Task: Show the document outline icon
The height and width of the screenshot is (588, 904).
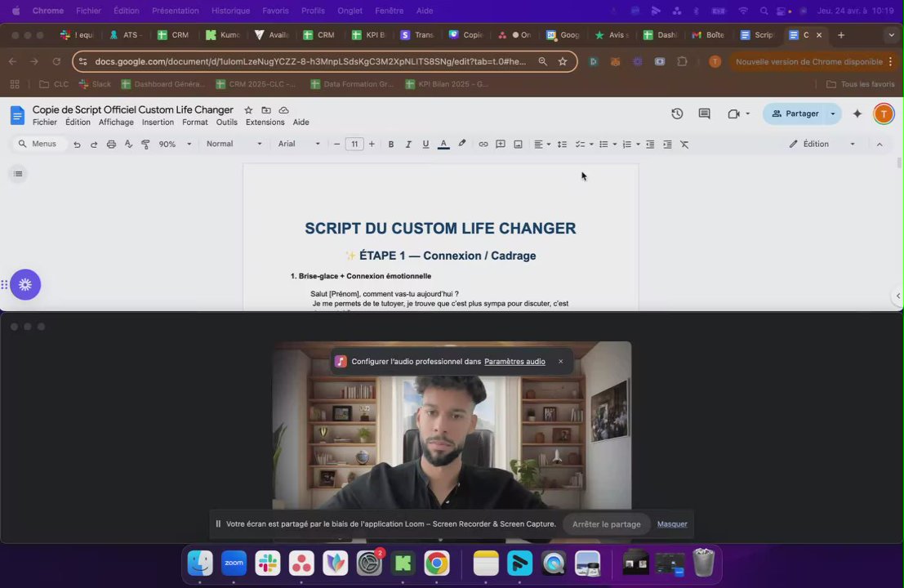Action: pos(18,173)
